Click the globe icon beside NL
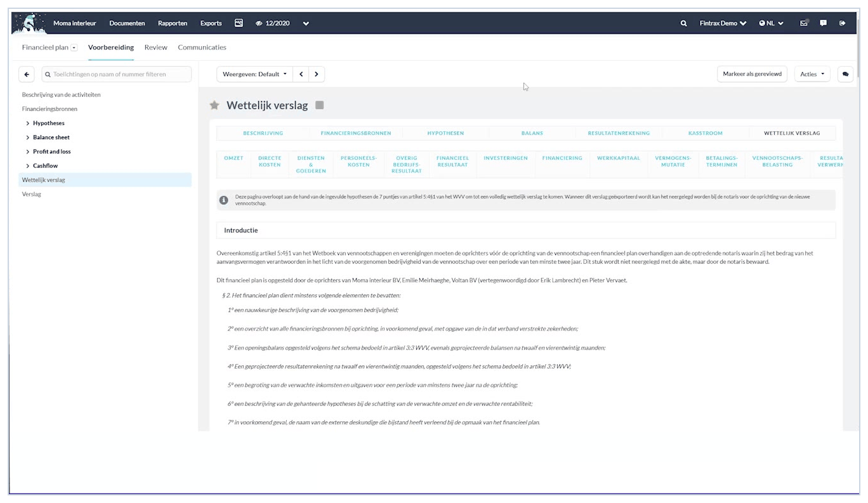The width and height of the screenshot is (868, 503). point(762,23)
